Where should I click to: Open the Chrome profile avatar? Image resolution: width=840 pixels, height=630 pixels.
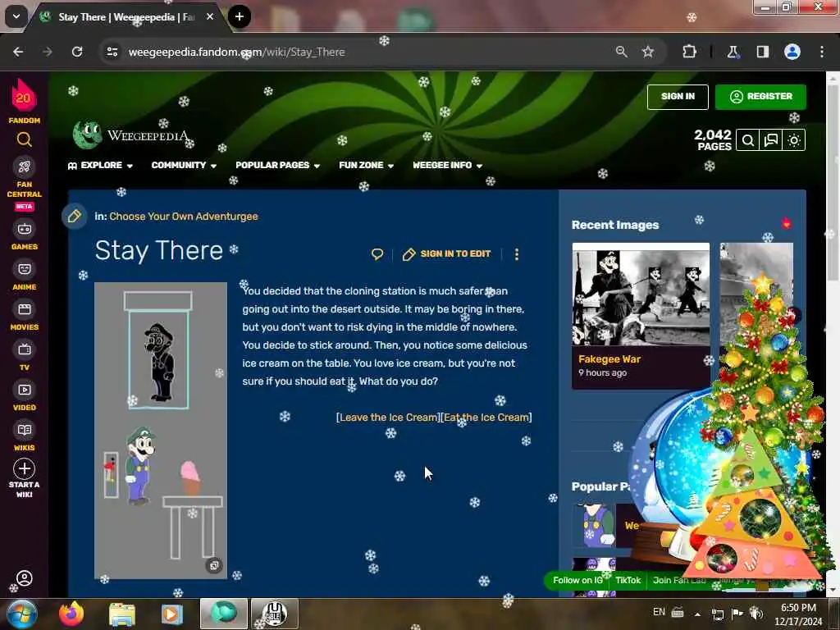click(792, 52)
